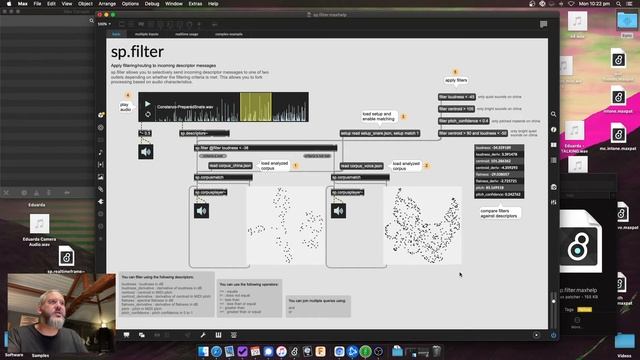Open the comment bubble icon at top right of patcher
This screenshot has height=360, width=640.
[x=543, y=24]
